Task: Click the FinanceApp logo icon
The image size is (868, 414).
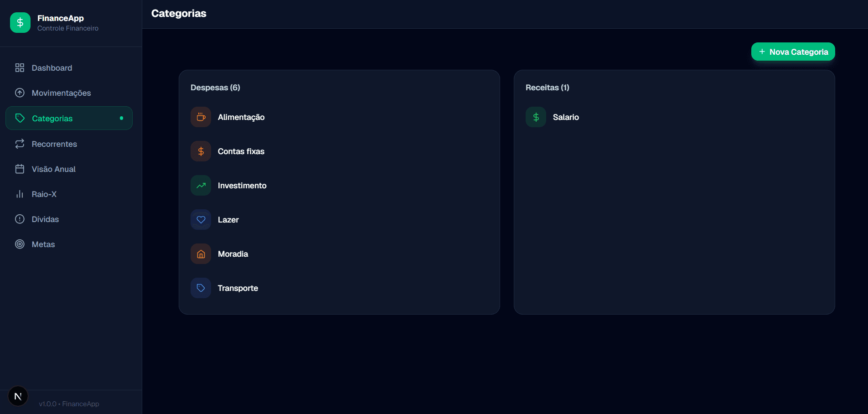Action: tap(20, 22)
